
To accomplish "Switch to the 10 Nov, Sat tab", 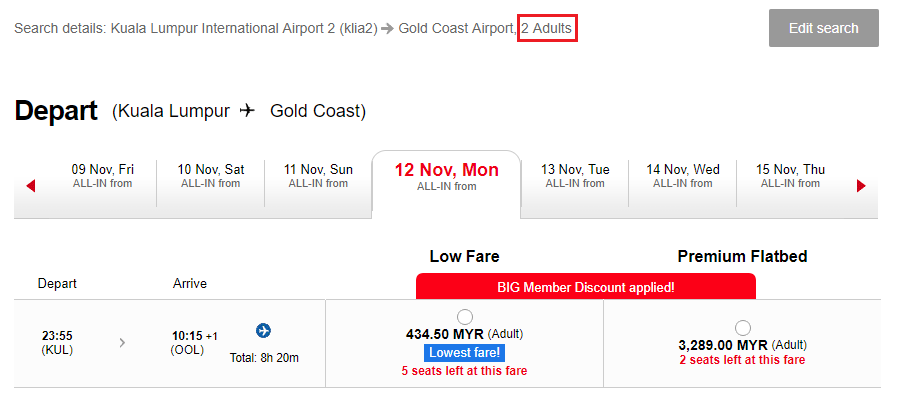I will click(211, 176).
